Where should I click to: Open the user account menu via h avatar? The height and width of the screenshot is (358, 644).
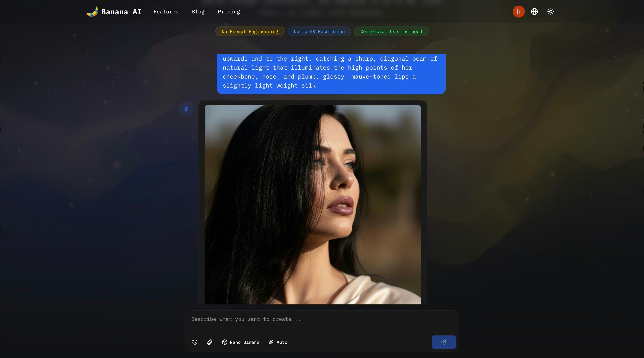coord(518,12)
